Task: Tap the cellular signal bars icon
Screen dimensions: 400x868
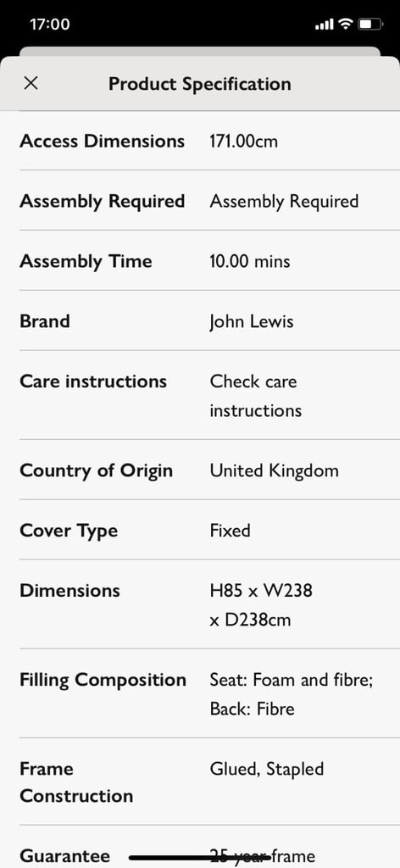Action: point(325,25)
